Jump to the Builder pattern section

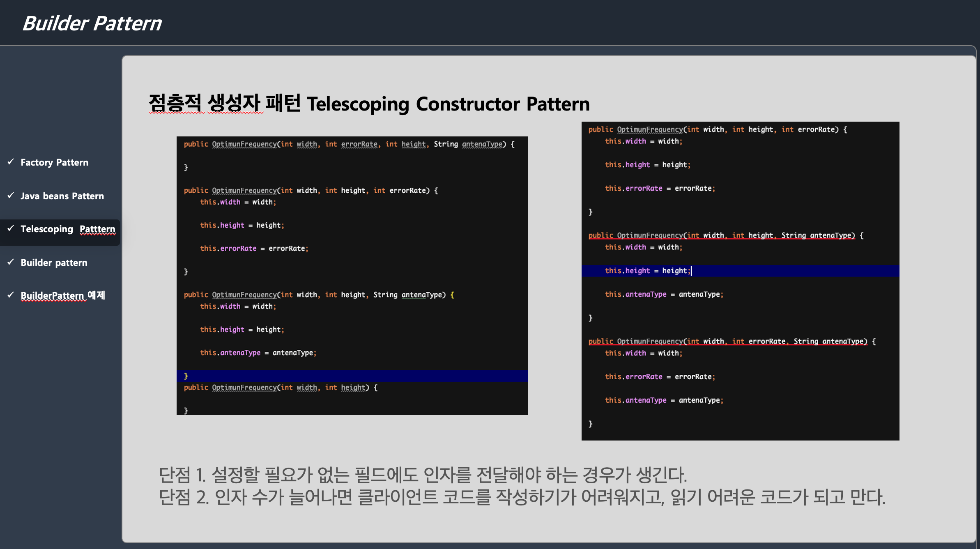pos(54,263)
